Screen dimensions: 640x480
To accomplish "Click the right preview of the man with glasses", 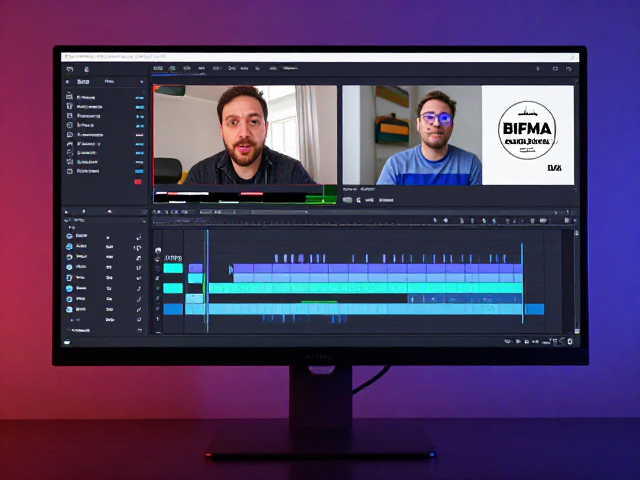I will coord(412,135).
